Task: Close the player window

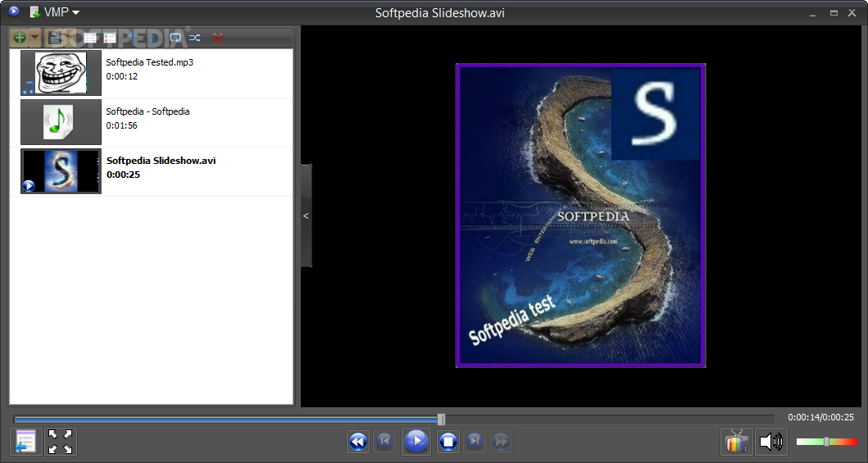Action: pyautogui.click(x=852, y=13)
